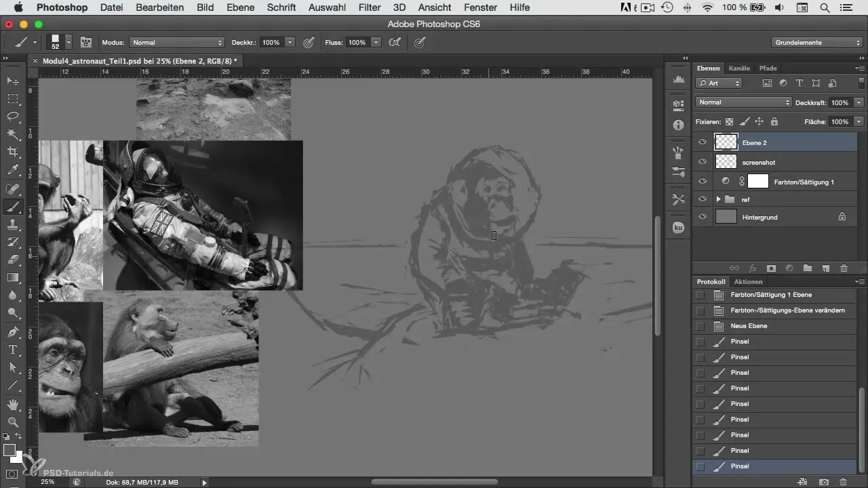Delete current history state trash icon
This screenshot has height=488, width=868.
[844, 482]
